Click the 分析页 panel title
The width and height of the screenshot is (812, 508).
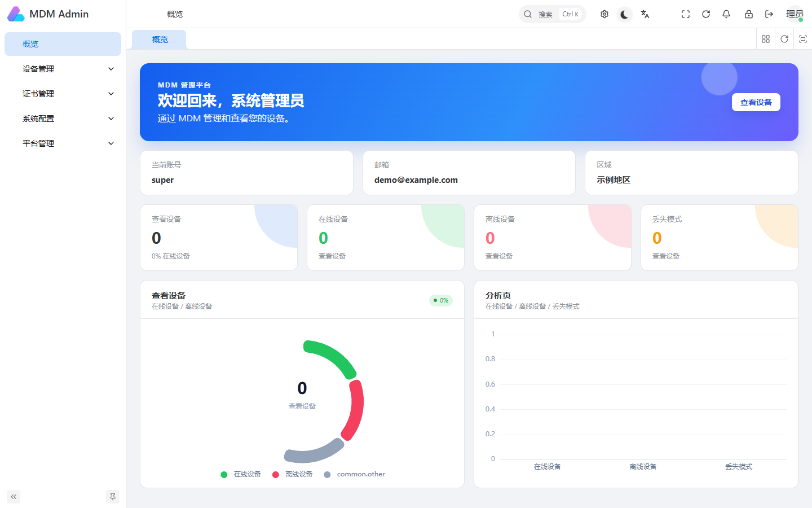[x=498, y=295]
